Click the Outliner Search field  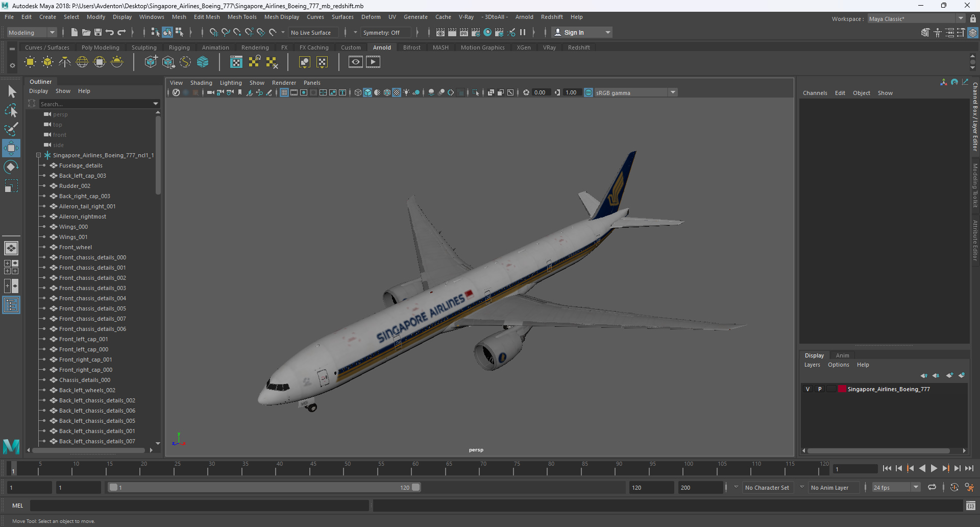coord(96,104)
